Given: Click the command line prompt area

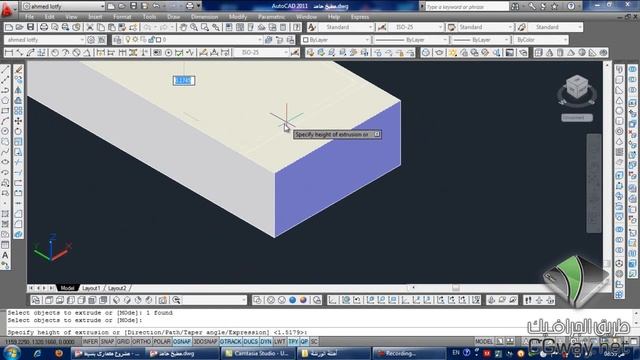Looking at the screenshot, I should point(318,332).
